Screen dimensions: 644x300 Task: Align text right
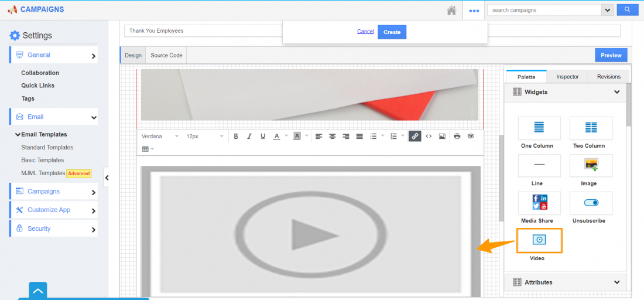[346, 137]
